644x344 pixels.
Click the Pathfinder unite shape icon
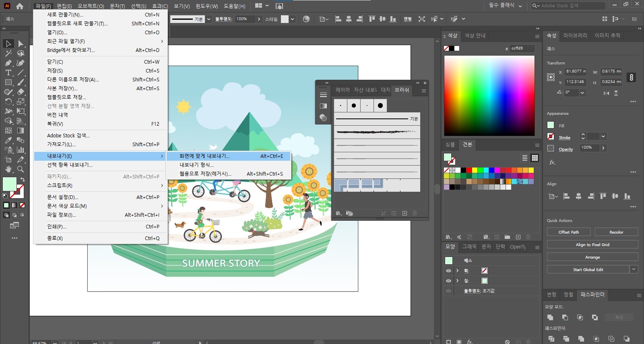click(x=550, y=317)
